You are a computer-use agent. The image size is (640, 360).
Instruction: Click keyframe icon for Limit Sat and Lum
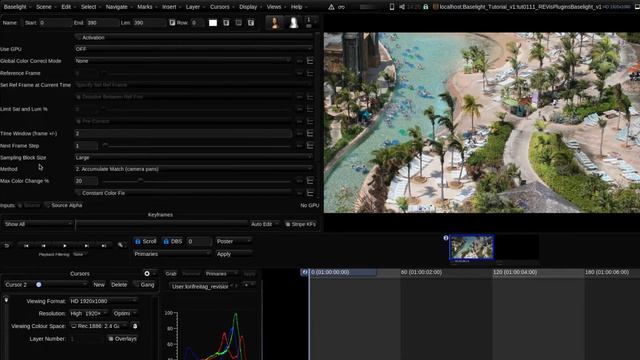[310, 109]
